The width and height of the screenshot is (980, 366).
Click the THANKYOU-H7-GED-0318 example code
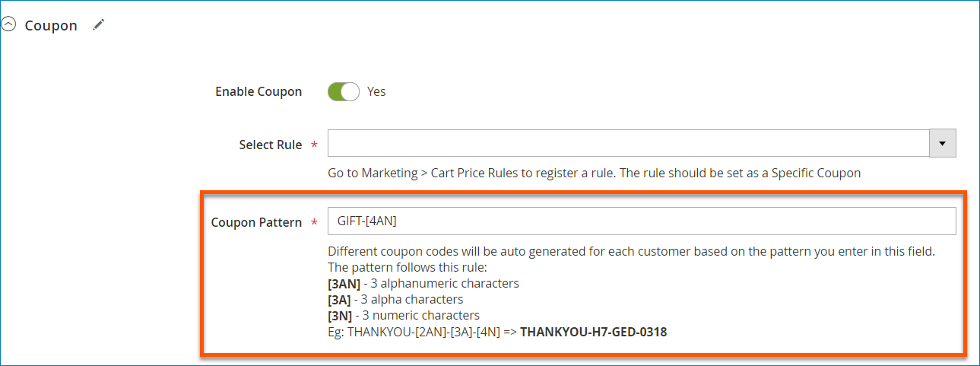[593, 332]
